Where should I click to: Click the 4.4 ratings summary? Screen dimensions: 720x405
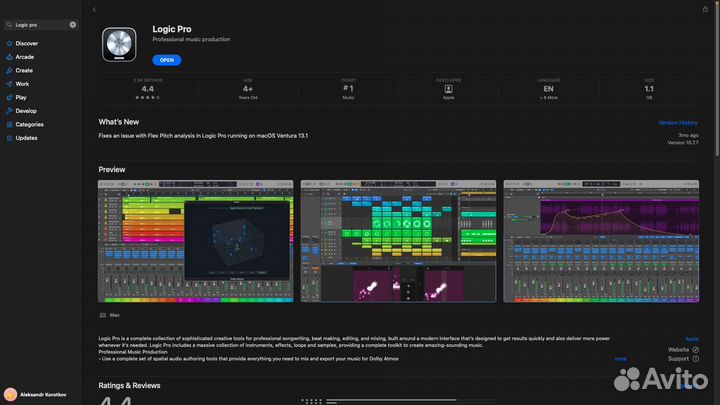point(147,89)
